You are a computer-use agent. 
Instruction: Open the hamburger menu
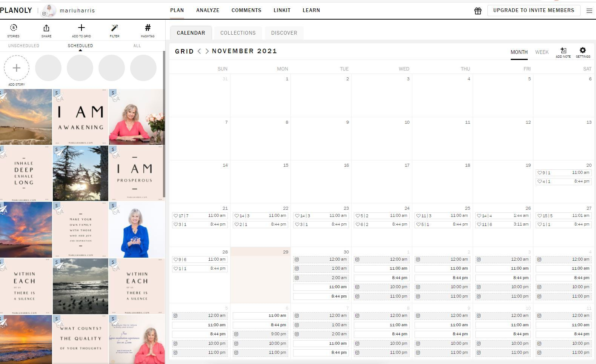(589, 11)
